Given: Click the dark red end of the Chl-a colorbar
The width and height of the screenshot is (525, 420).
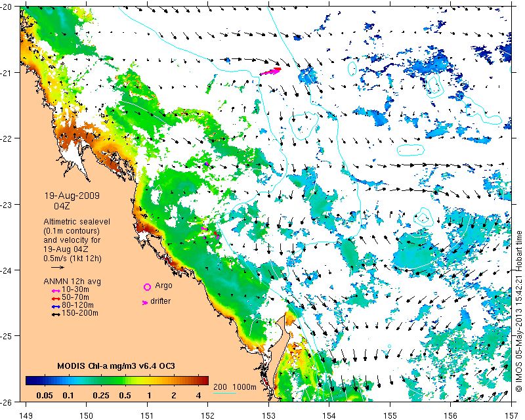Looking at the screenshot, I should coord(205,381).
